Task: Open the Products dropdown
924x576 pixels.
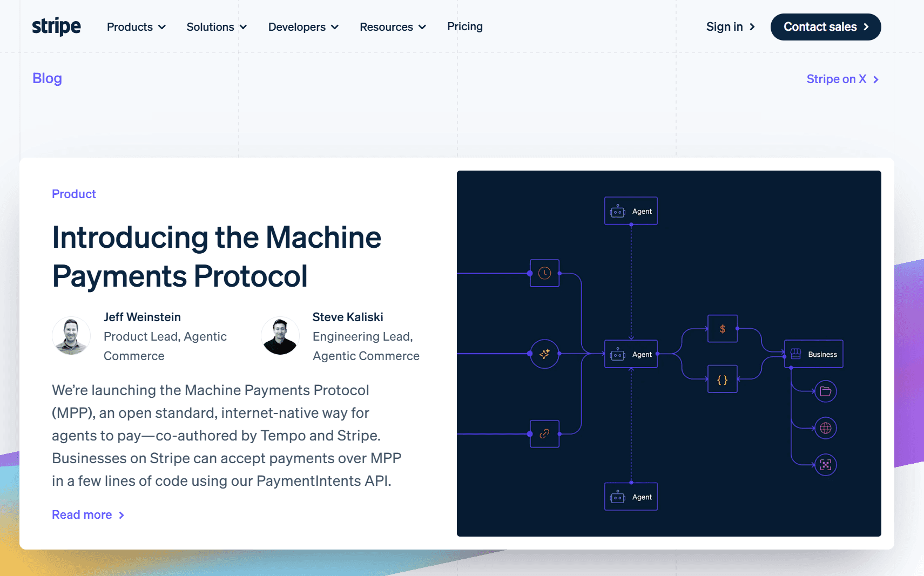Action: pos(136,26)
